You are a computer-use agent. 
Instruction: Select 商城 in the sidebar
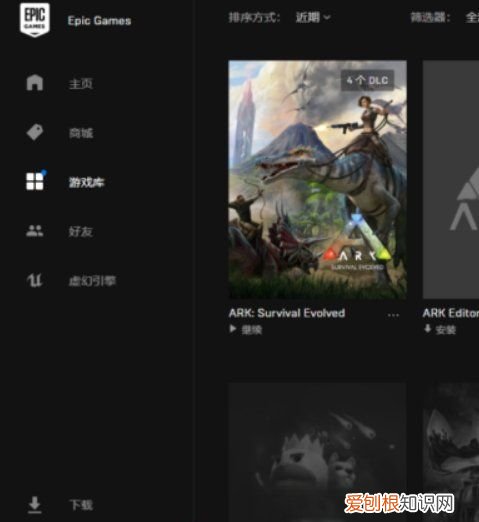[x=81, y=133]
